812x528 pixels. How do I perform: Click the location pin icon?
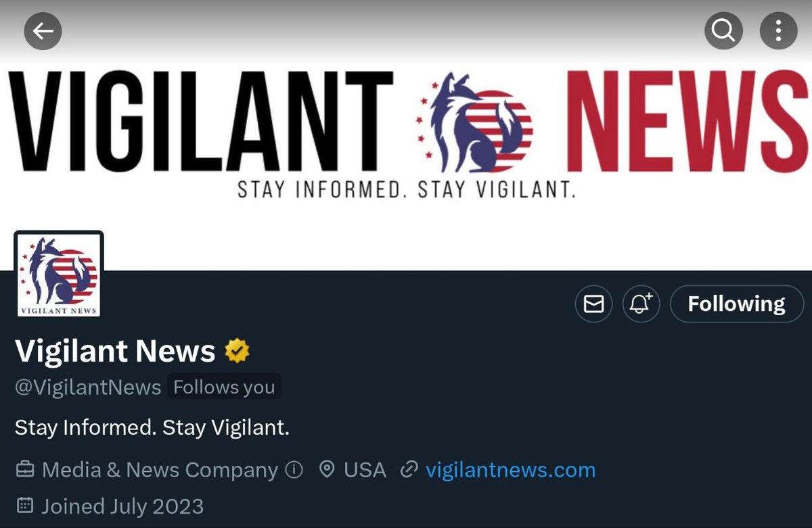(x=327, y=470)
